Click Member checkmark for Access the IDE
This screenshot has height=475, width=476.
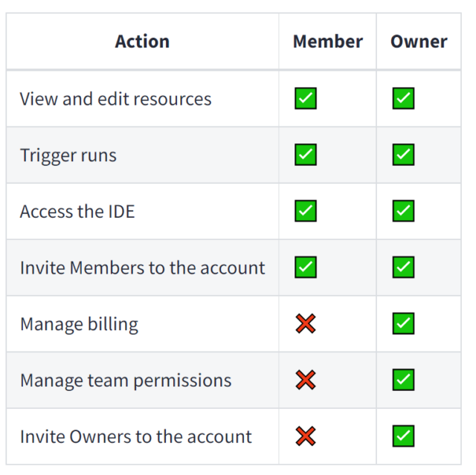[306, 211]
